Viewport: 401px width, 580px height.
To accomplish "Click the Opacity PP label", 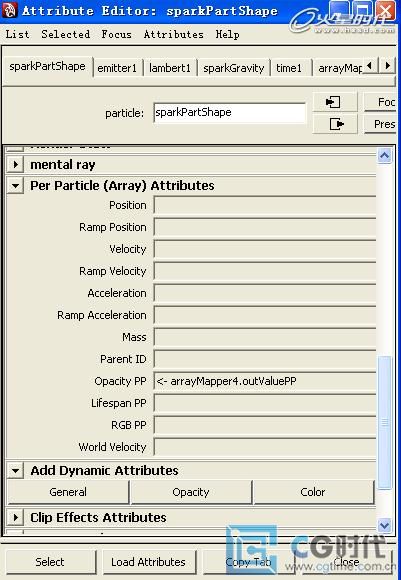I will tap(120, 381).
